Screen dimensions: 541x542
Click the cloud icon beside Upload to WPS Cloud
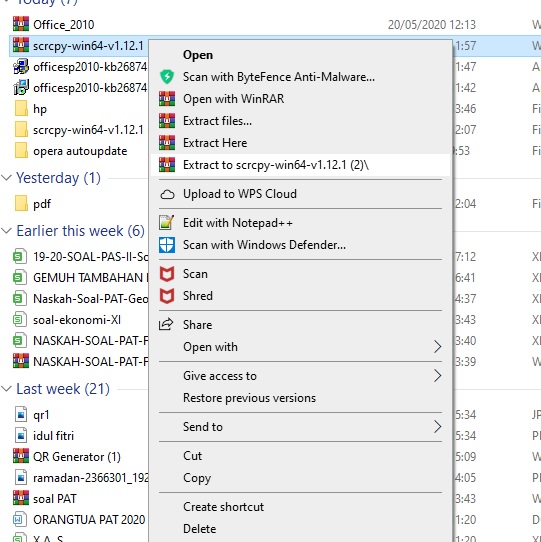[167, 195]
